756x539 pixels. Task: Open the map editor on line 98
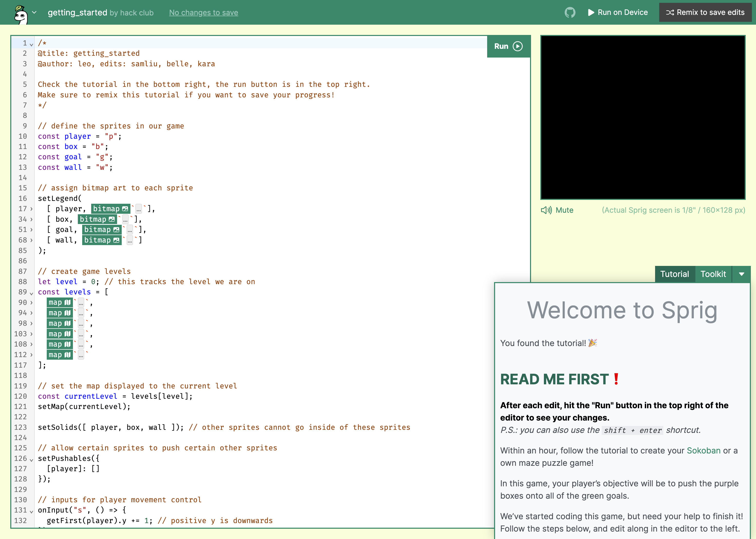(x=60, y=324)
